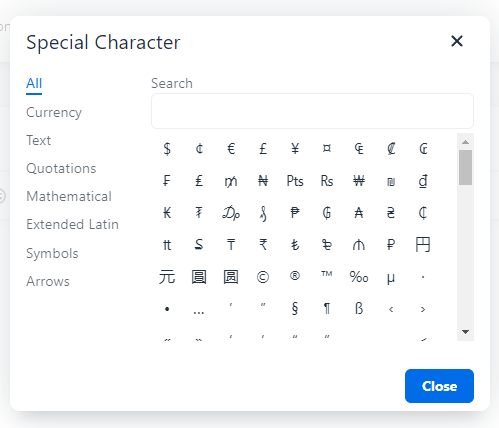Insert the section sign character

(295, 309)
